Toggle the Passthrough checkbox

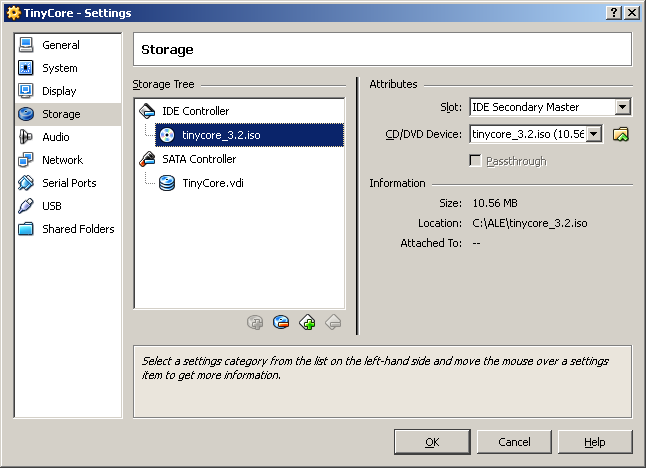point(475,161)
